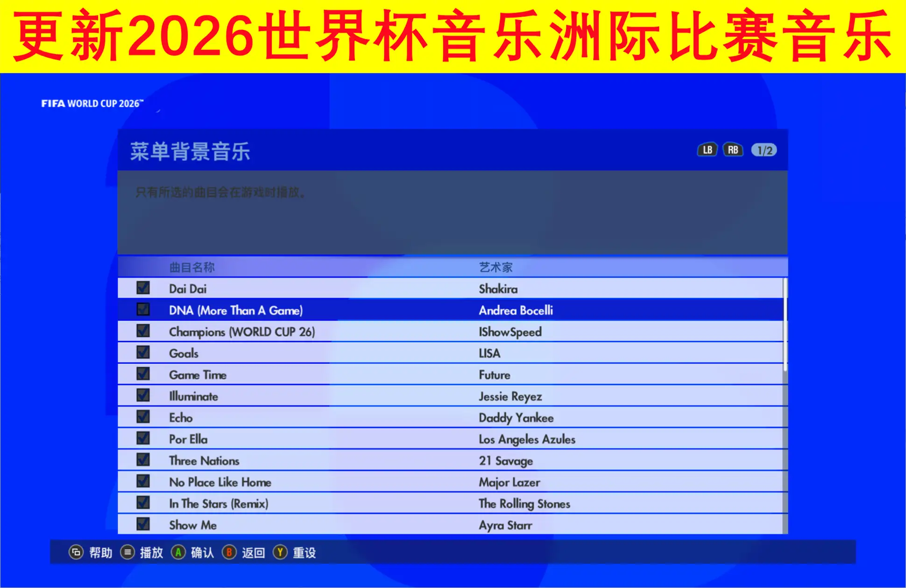The height and width of the screenshot is (588, 906).
Task: Click the RB page-switch button icon
Action: coord(733,150)
